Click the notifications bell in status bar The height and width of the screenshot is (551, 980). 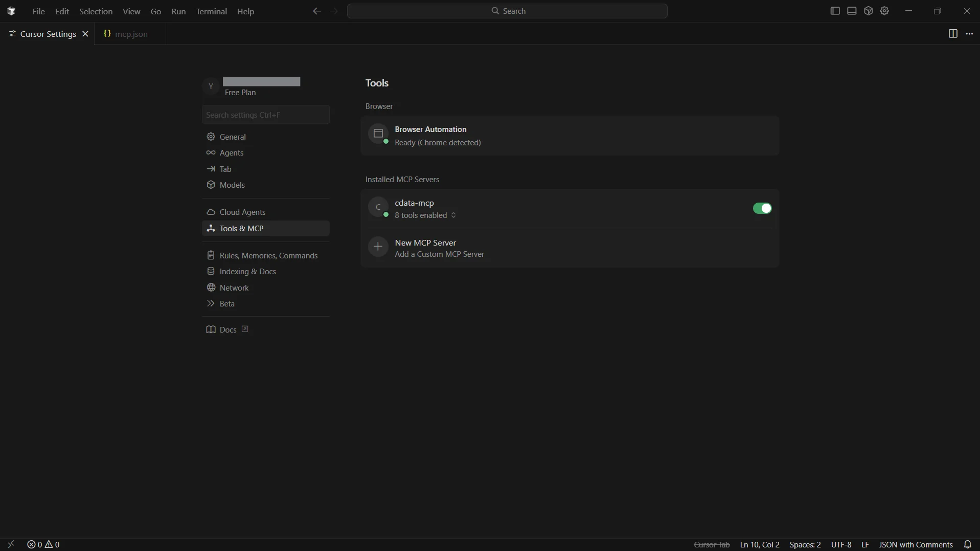click(x=967, y=544)
